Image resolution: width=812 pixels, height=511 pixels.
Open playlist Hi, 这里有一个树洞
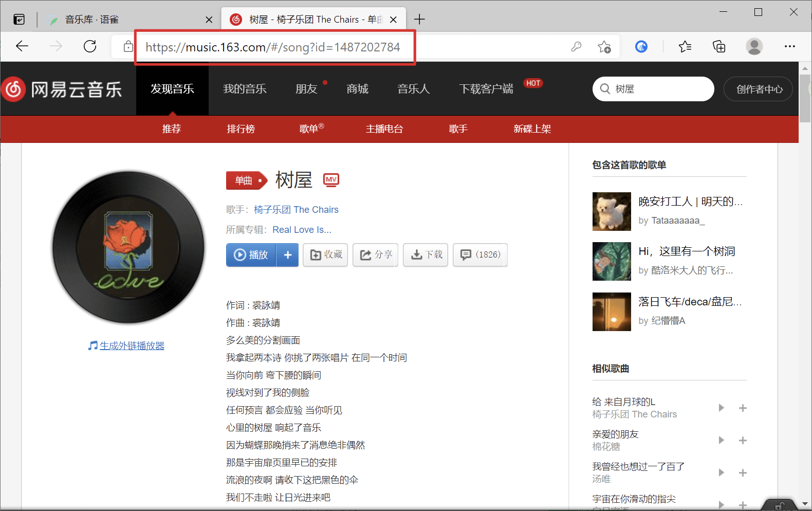687,251
